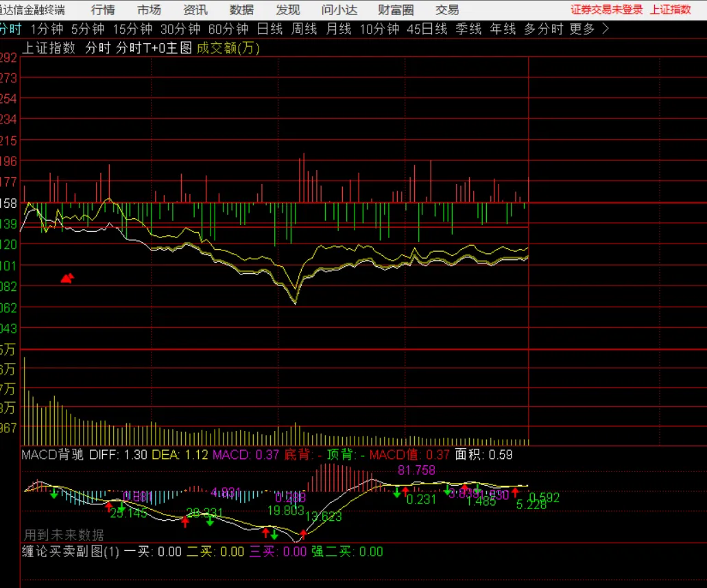Switch to 15分钟 period tab

[132, 30]
